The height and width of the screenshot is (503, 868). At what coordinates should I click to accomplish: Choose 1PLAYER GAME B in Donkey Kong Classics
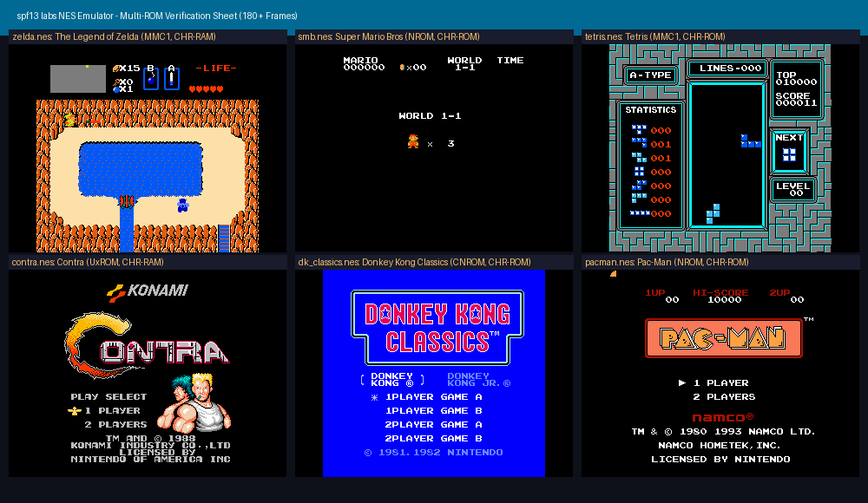433,410
